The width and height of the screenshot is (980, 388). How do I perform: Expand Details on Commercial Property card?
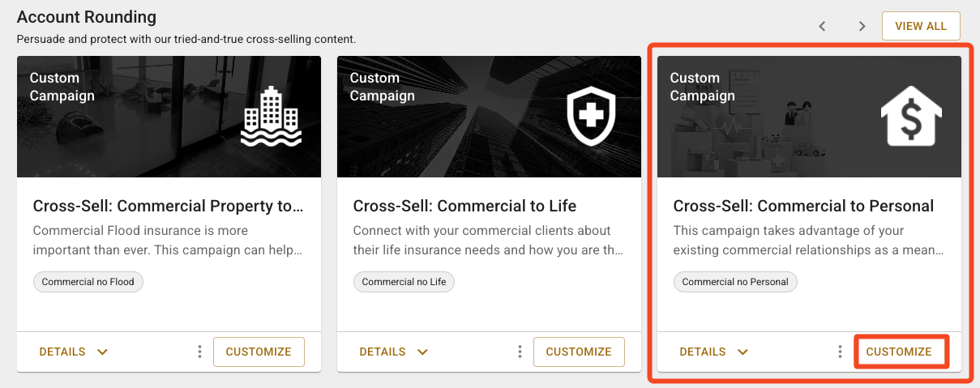74,352
